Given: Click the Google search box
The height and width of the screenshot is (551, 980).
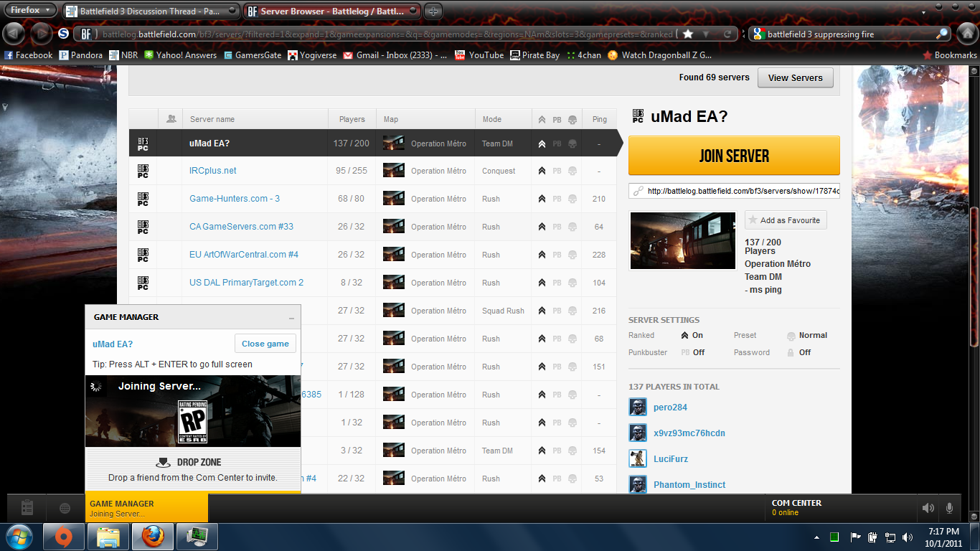Looking at the screenshot, I should click(x=849, y=34).
